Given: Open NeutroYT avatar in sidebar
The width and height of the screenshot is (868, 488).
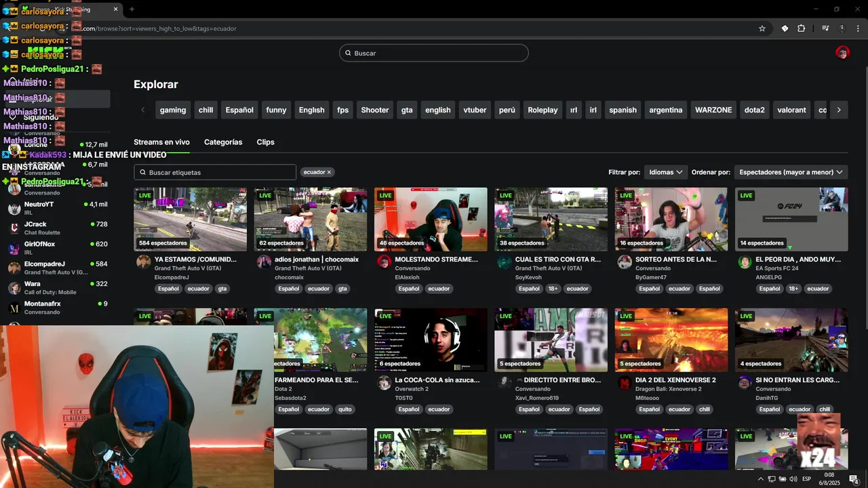Looking at the screenshot, I should coord(14,208).
